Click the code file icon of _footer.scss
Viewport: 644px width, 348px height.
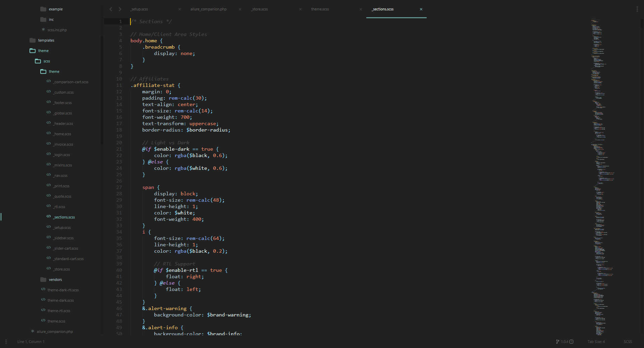[49, 102]
